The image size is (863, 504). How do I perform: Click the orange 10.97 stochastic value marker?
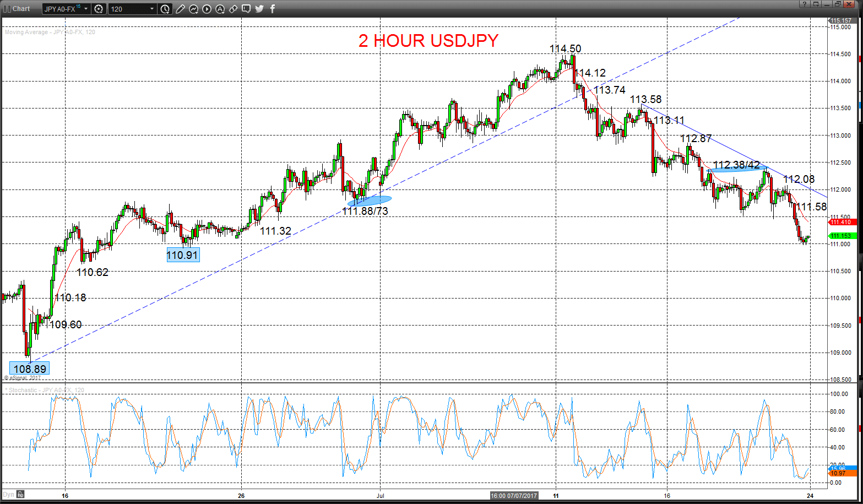(843, 473)
